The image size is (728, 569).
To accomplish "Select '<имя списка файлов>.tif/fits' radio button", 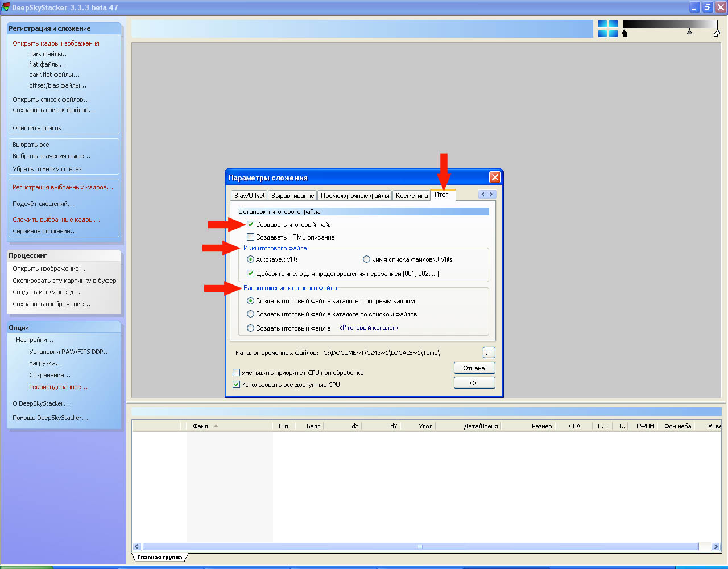I will 366,259.
